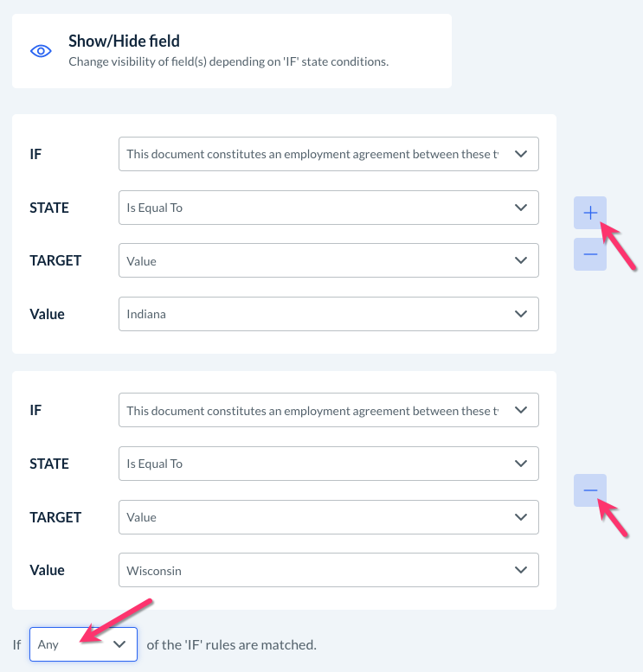
Task: Click the eye icon beside Show/Hide field
Action: (41, 51)
